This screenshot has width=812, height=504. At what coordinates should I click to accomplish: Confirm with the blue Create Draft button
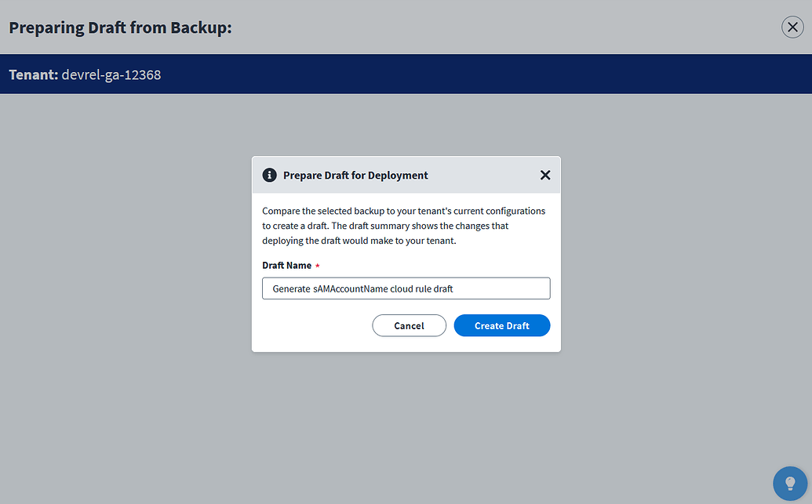pyautogui.click(x=501, y=325)
